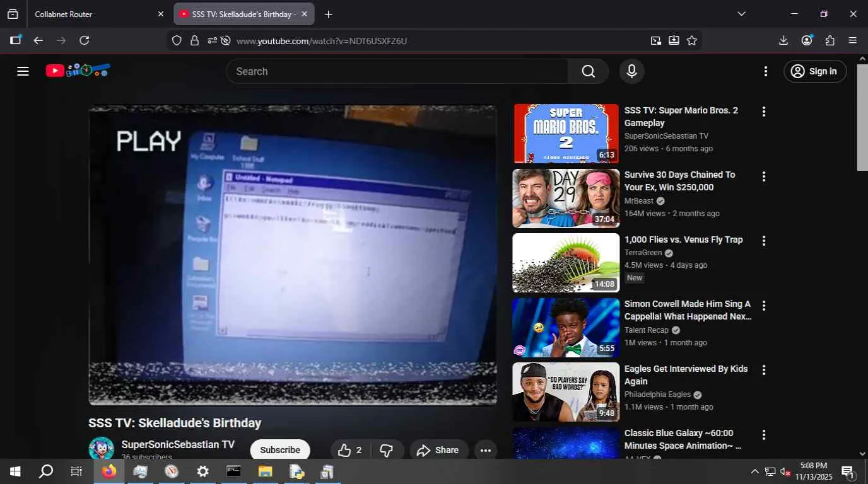868x484 pixels.
Task: Share this video
Action: tap(438, 450)
